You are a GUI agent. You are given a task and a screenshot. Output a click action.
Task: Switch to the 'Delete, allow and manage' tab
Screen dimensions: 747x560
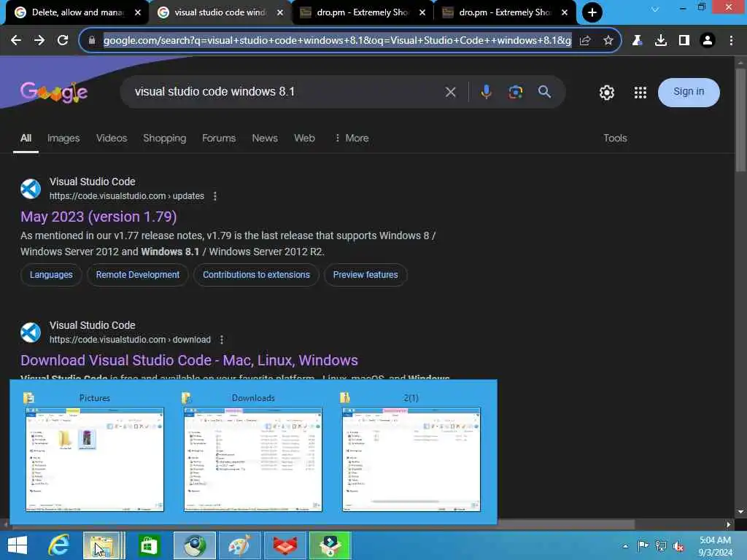[77, 12]
